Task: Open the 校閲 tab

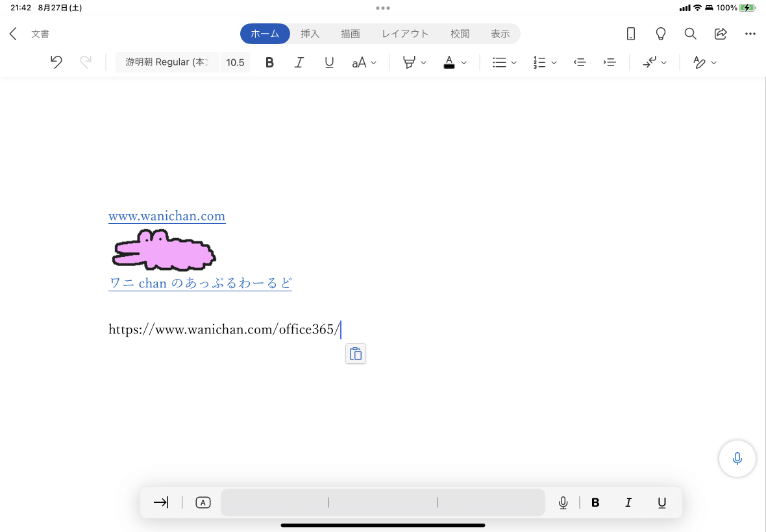Action: click(460, 34)
